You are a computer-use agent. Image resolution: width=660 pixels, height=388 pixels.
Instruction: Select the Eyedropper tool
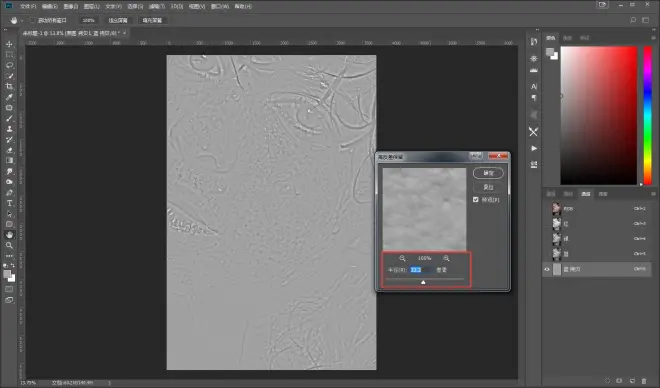[9, 97]
